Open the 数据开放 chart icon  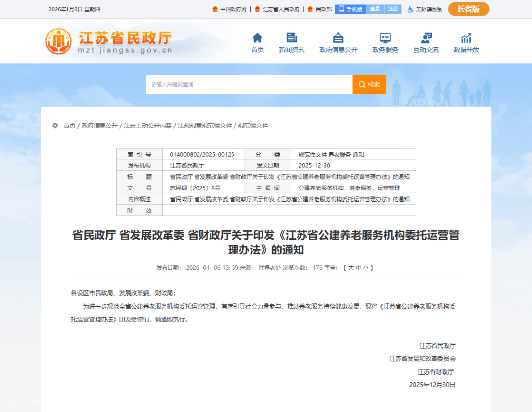[x=466, y=38]
